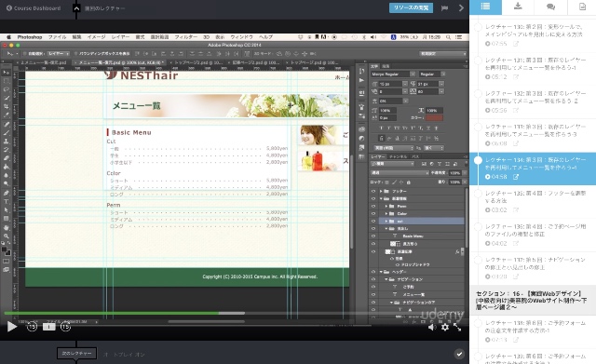Open video player settings gear

(445, 327)
